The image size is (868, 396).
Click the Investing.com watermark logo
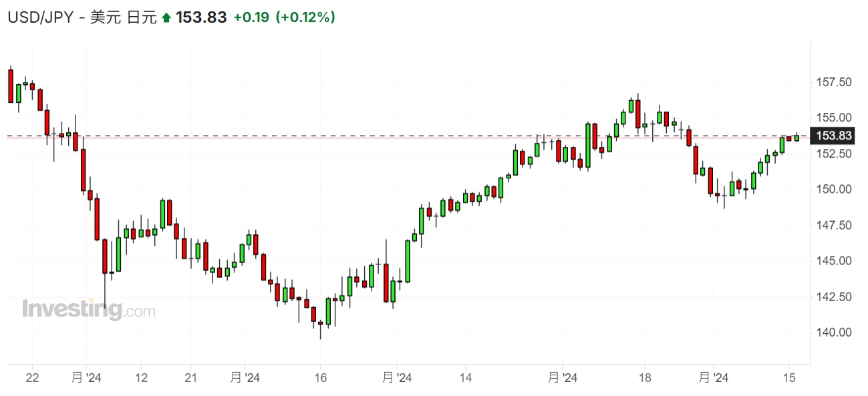[88, 310]
